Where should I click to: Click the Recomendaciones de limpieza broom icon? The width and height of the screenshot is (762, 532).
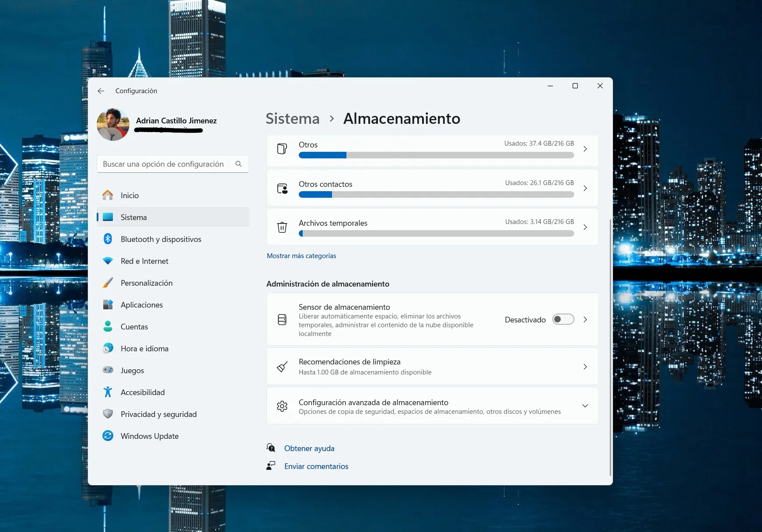282,367
